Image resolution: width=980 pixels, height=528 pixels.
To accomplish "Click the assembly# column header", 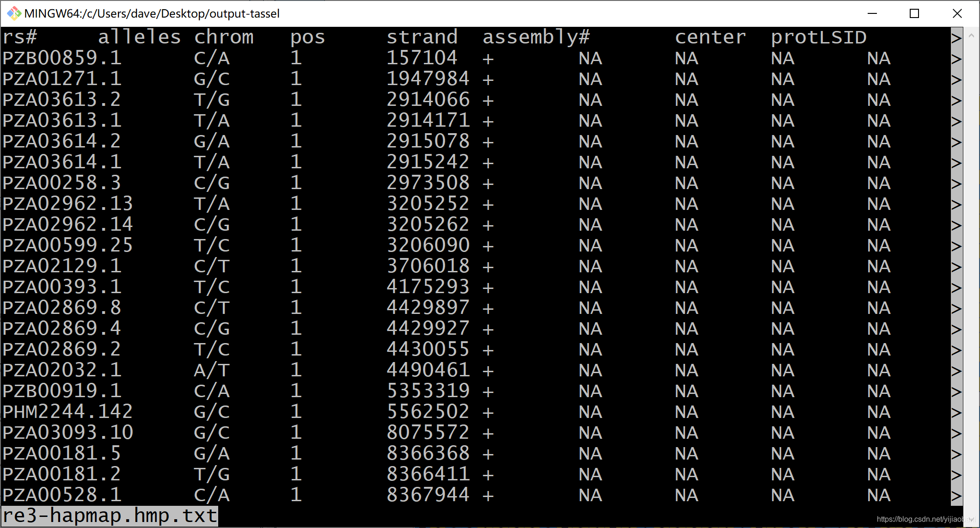I will pyautogui.click(x=536, y=37).
